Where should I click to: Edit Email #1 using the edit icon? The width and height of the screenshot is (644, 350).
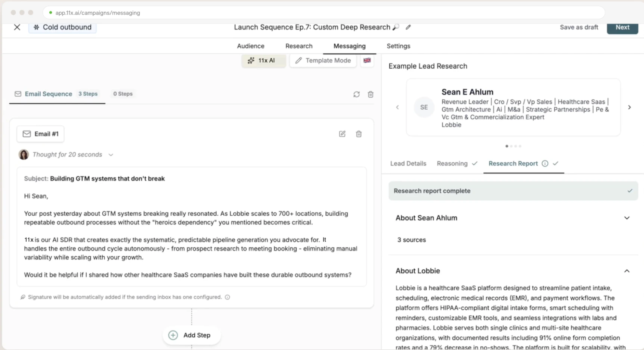(x=342, y=134)
